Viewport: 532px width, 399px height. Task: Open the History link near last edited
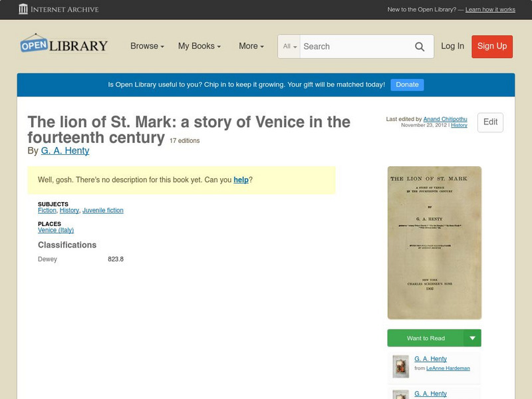459,125
